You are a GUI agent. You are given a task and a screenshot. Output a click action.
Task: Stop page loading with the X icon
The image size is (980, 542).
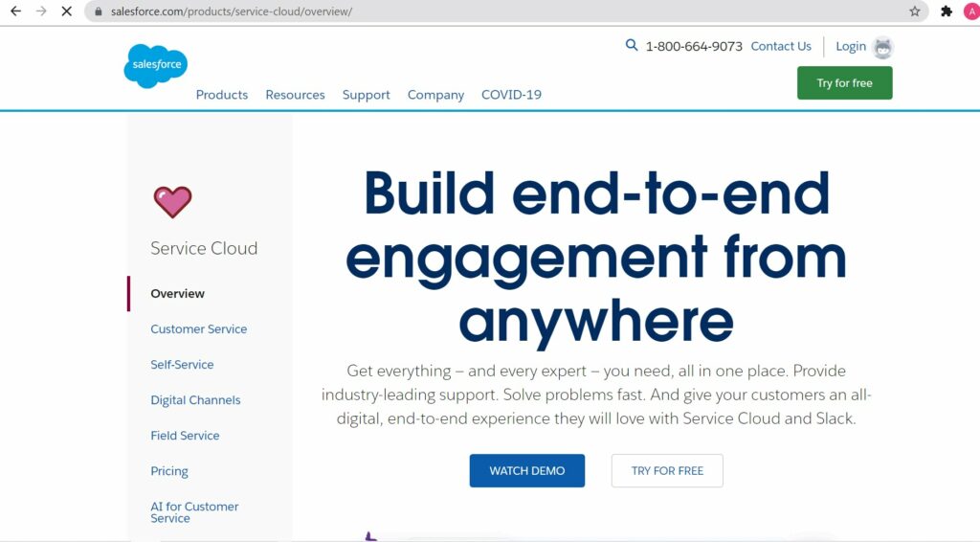(66, 11)
